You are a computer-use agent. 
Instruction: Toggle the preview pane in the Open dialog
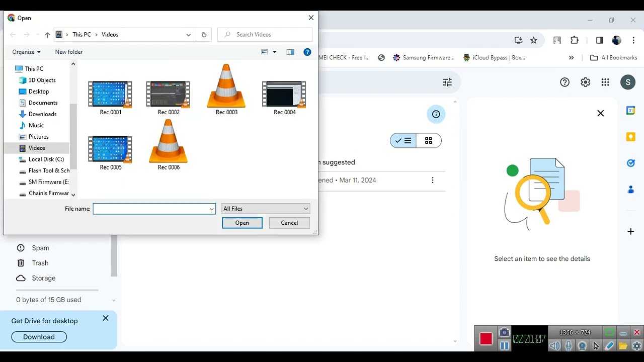[290, 52]
